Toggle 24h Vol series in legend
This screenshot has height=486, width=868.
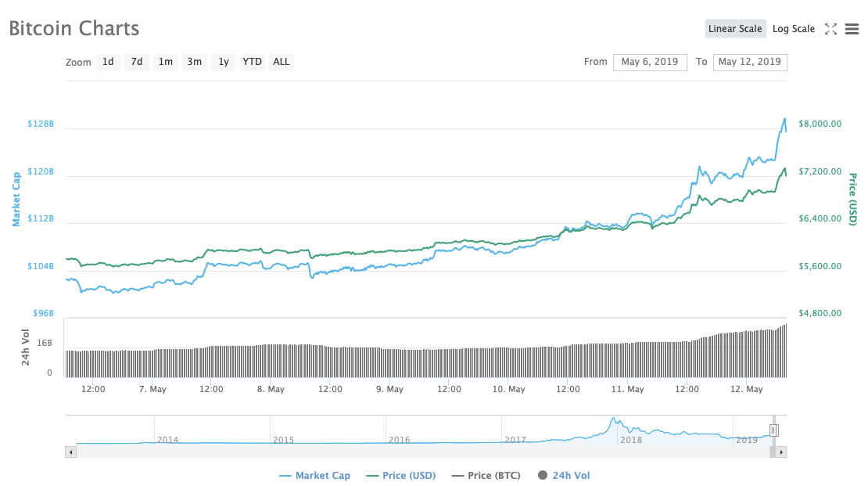[564, 476]
